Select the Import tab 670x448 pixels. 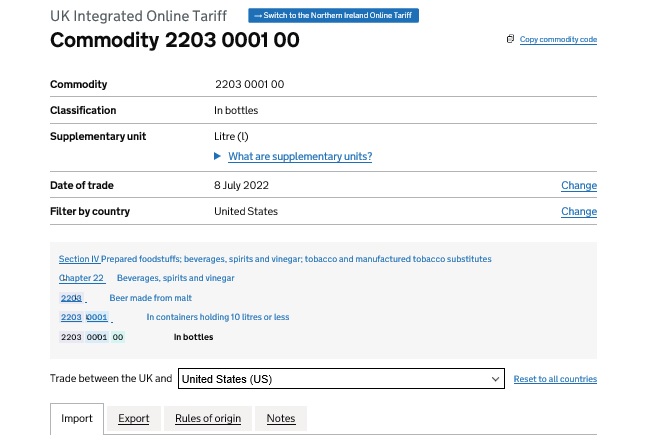[77, 419]
